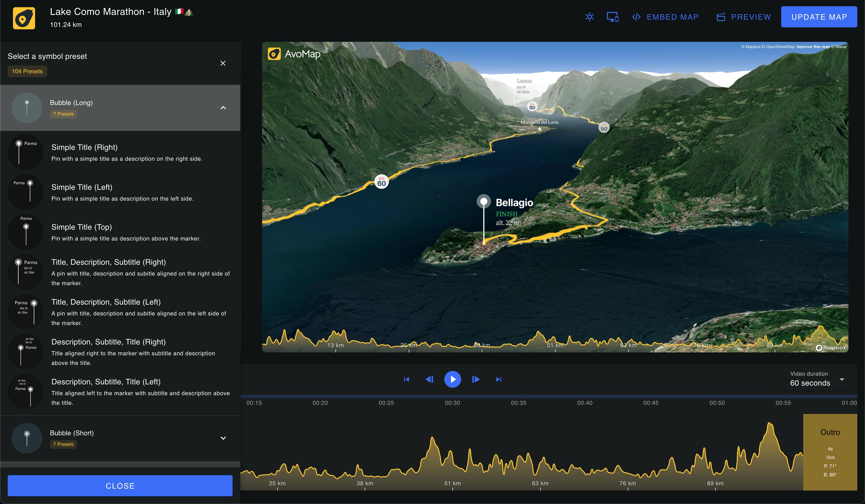Image resolution: width=865 pixels, height=504 pixels.
Task: Pick Title, Description, Subtitle (Left) preset
Action: click(120, 312)
